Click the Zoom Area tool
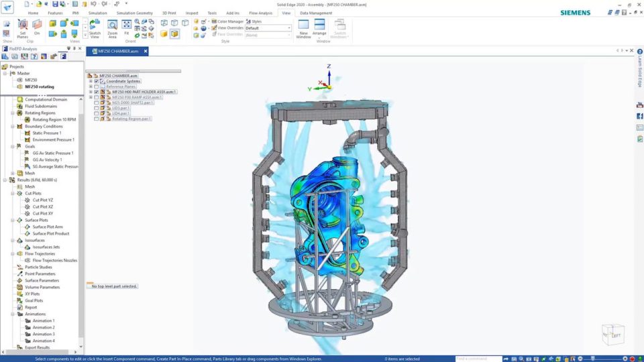644x362 pixels. [112, 27]
